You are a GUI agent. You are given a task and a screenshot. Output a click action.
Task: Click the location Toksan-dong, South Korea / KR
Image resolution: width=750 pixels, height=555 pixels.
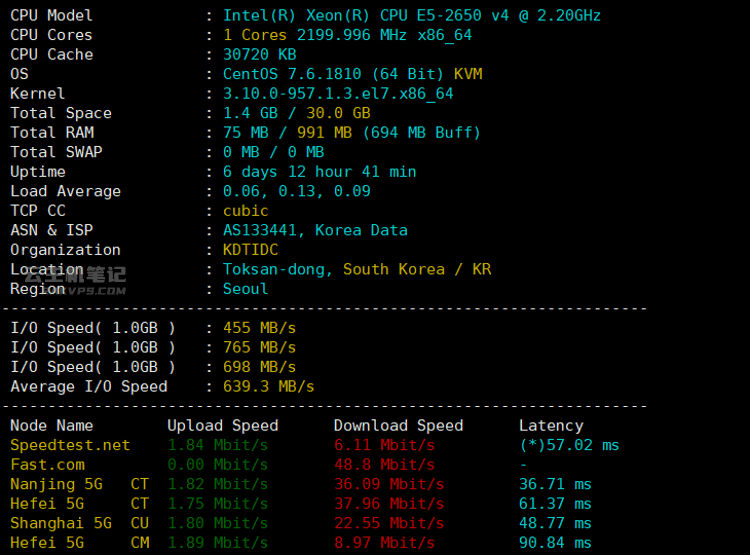357,269
